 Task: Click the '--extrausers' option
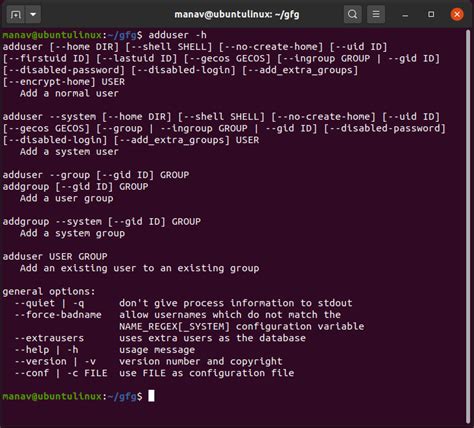tap(49, 338)
